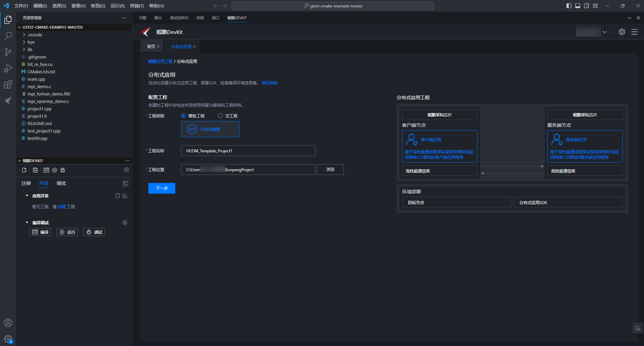Screen dimensions: 644x346
Task: Click compile icon in DevKit toolbar
Action: (46, 170)
